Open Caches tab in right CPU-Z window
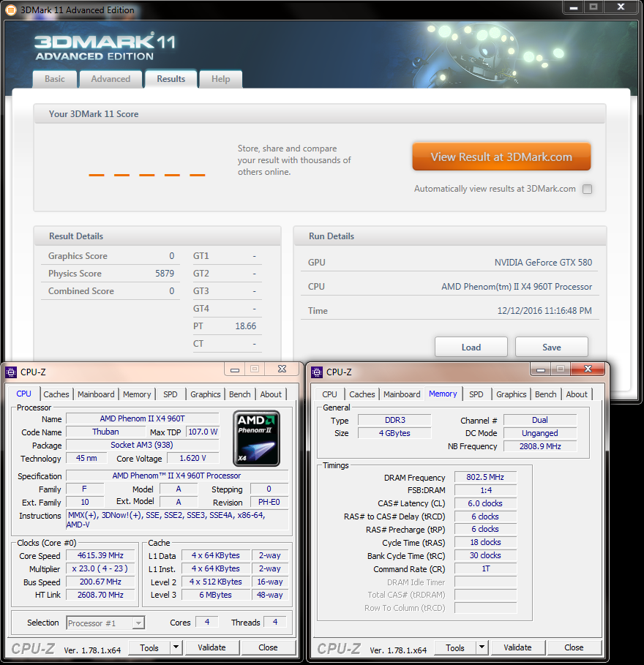The height and width of the screenshot is (665, 644). click(x=362, y=394)
